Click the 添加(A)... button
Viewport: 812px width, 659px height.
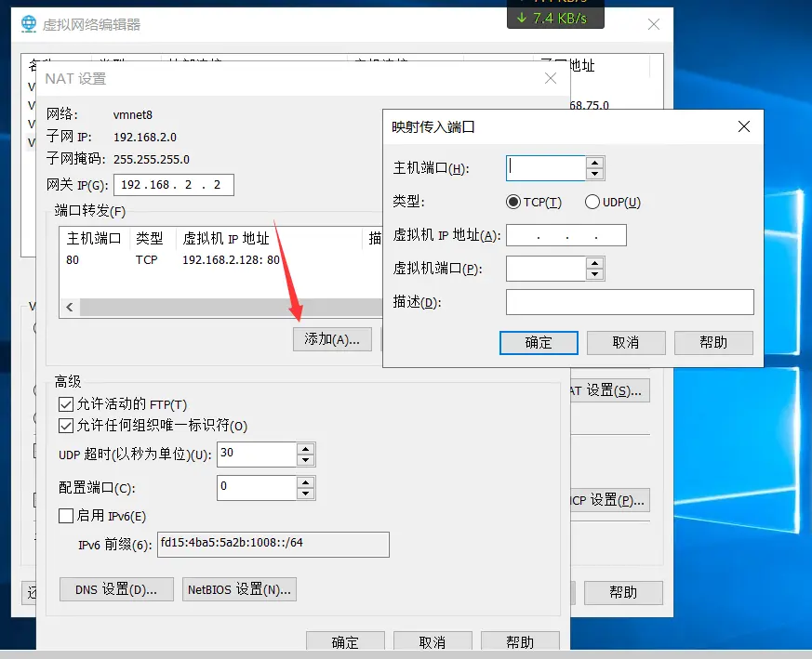332,339
